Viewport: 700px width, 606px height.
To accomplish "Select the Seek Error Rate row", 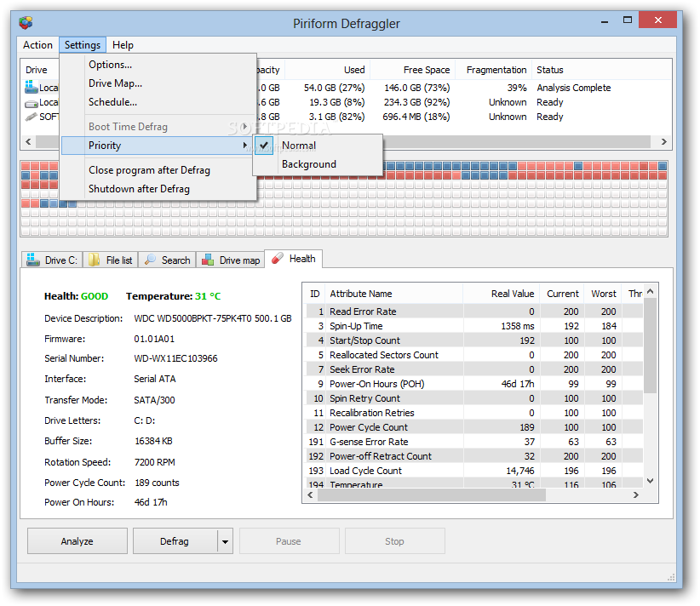I will (474, 369).
